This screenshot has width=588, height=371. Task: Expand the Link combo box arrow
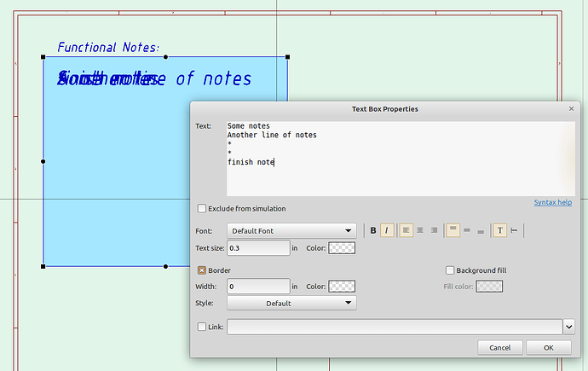tap(568, 327)
